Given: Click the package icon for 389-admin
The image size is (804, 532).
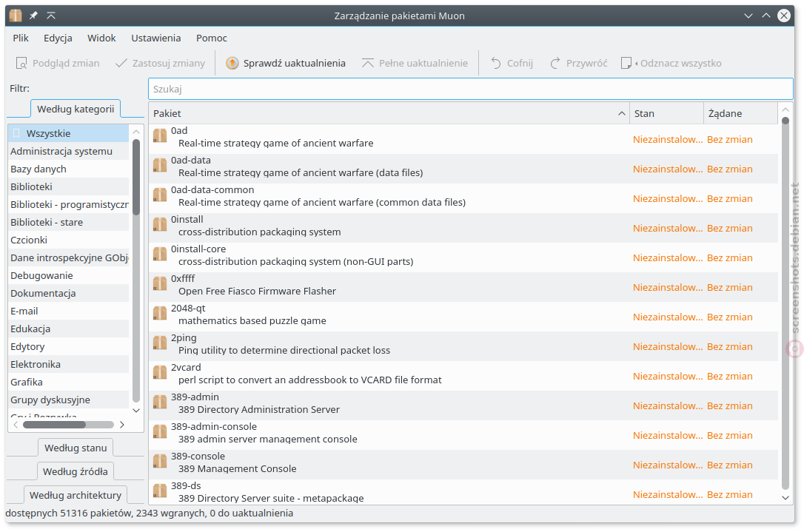Looking at the screenshot, I should tap(160, 402).
